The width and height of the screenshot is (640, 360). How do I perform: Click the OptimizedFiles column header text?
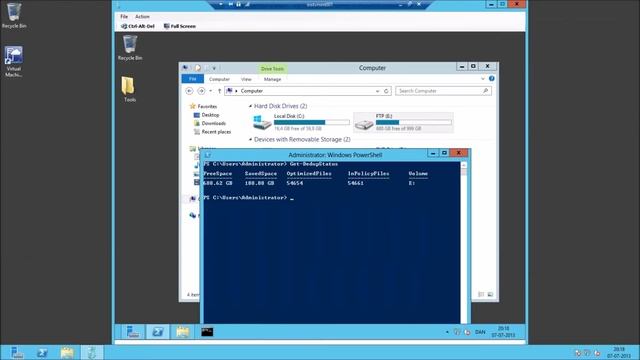[x=309, y=174]
